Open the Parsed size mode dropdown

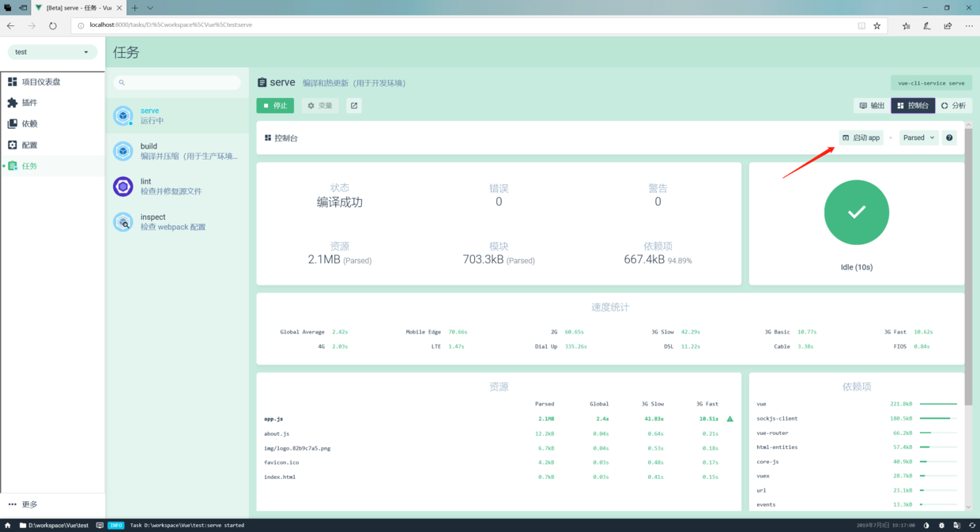(919, 138)
